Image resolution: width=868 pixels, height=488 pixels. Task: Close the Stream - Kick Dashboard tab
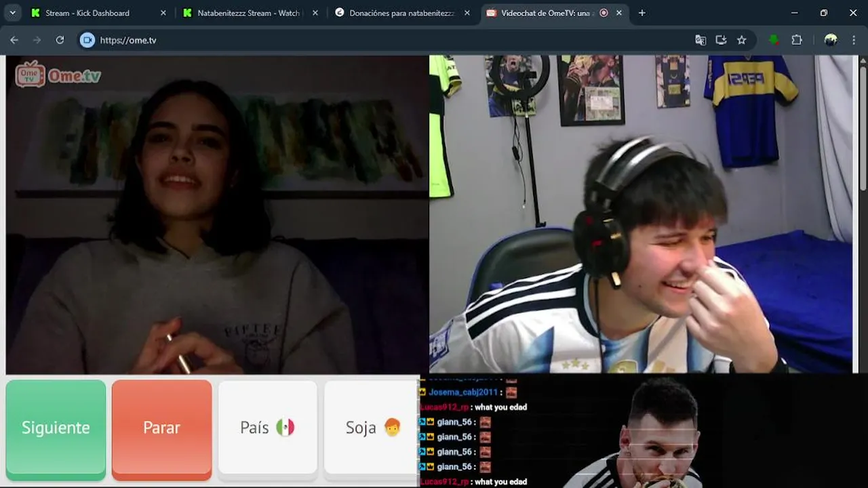pos(163,13)
